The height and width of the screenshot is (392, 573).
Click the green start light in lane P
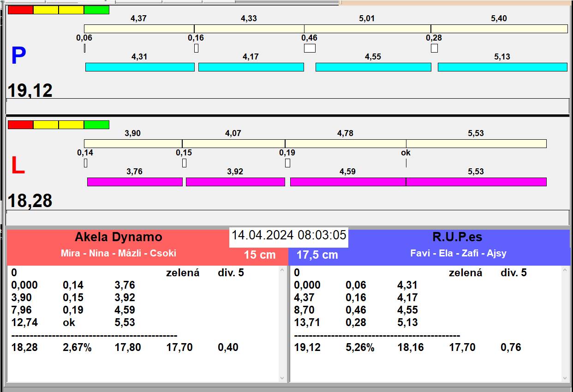(x=96, y=10)
